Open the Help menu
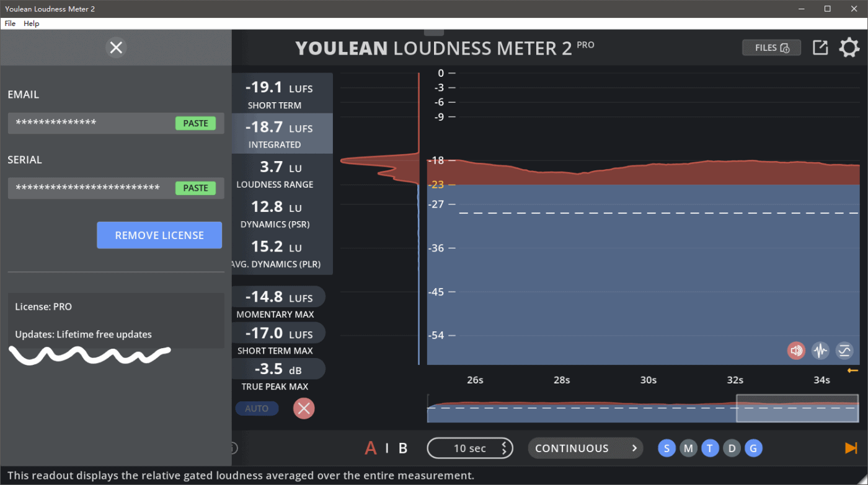The image size is (868, 485). pyautogui.click(x=32, y=24)
